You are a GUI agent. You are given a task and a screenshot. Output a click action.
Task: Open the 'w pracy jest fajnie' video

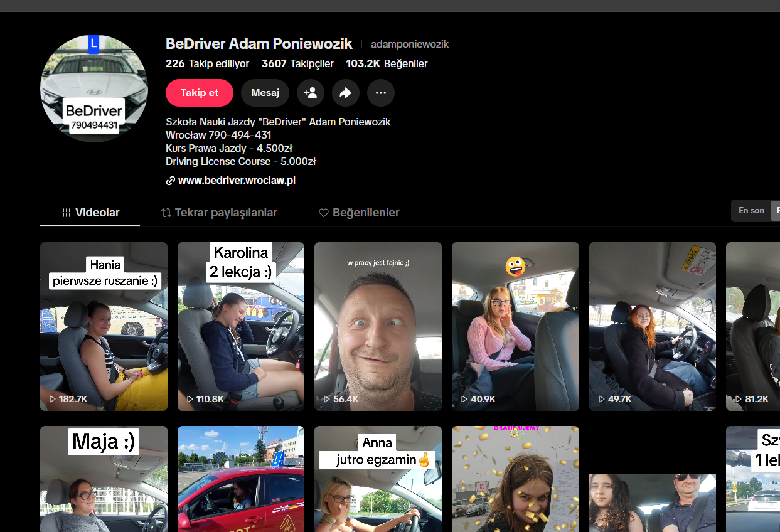coord(378,326)
